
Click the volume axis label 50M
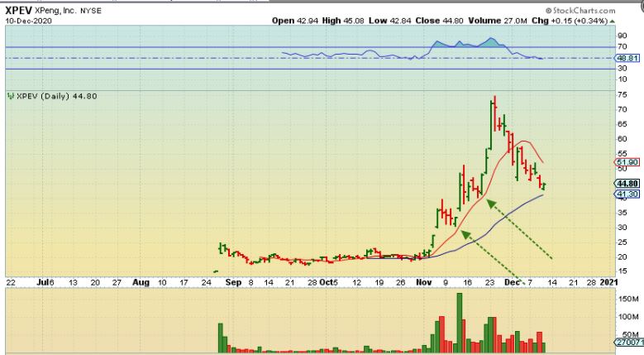click(631, 334)
